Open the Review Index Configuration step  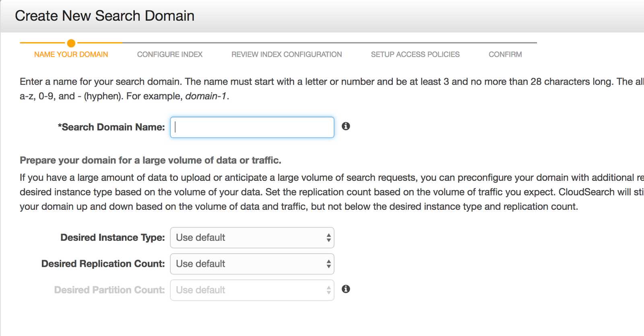pyautogui.click(x=287, y=54)
